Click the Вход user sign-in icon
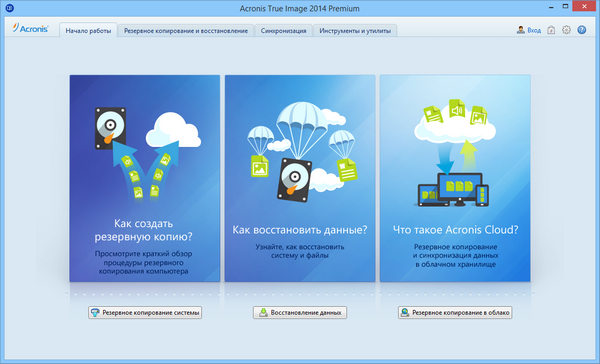The height and width of the screenshot is (364, 600). (x=520, y=30)
